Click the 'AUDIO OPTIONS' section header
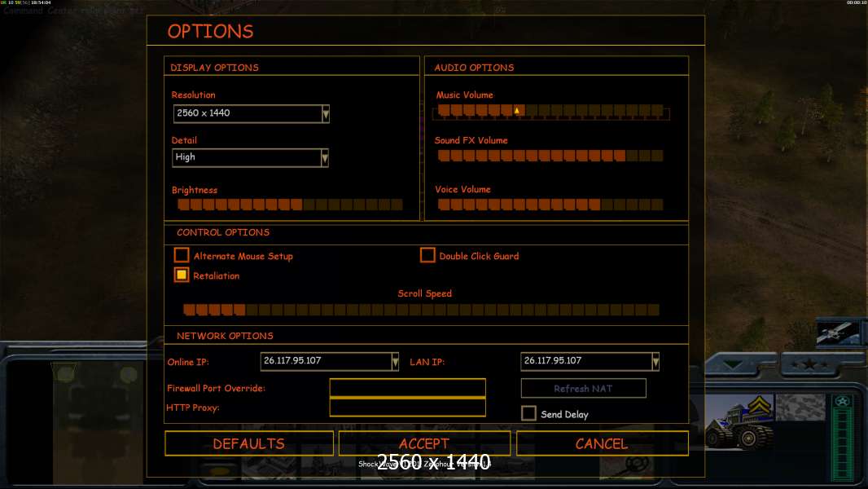Viewport: 868px width, 489px height. point(474,68)
